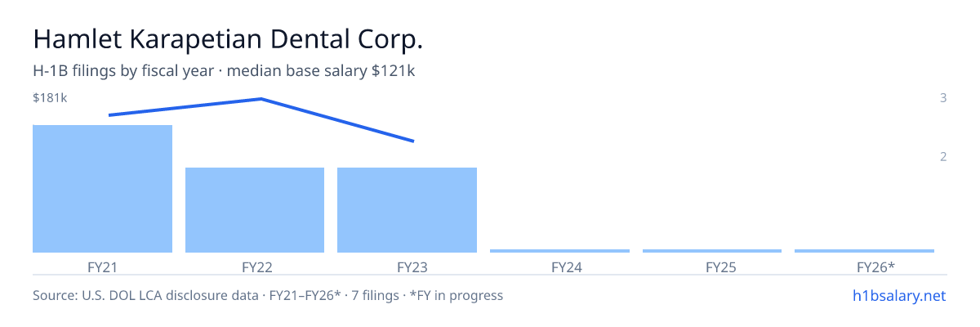This screenshot has width=980, height=327.
Task: Open the h1bsalary.net link
Action: (x=899, y=295)
